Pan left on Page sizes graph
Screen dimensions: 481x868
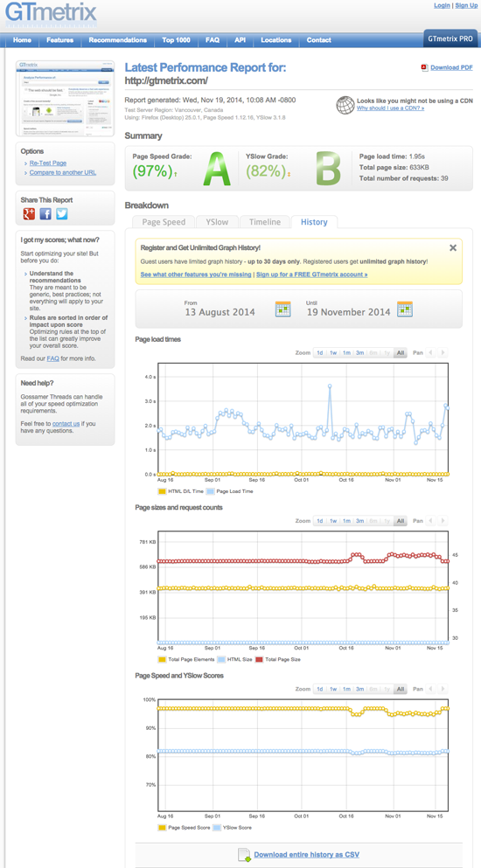tap(430, 521)
